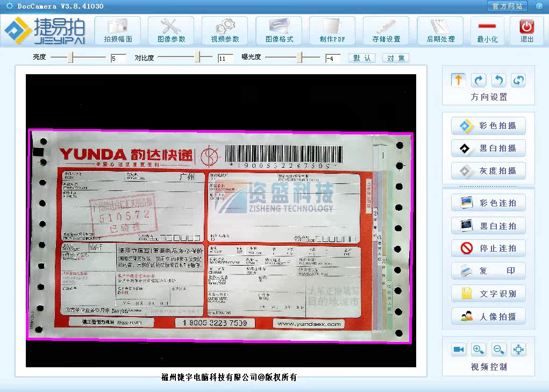Click the zoom out magnifier icon
549x392 pixels.
[x=498, y=350]
